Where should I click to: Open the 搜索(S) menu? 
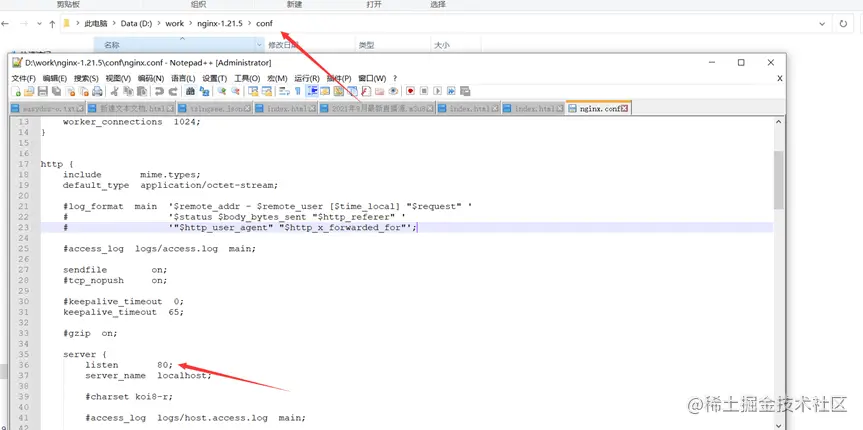click(x=86, y=78)
